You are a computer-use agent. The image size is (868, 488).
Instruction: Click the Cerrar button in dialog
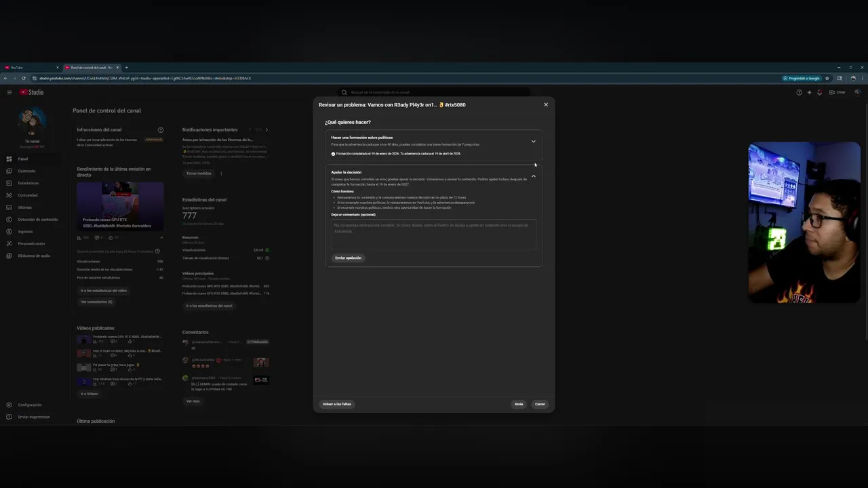coord(540,404)
